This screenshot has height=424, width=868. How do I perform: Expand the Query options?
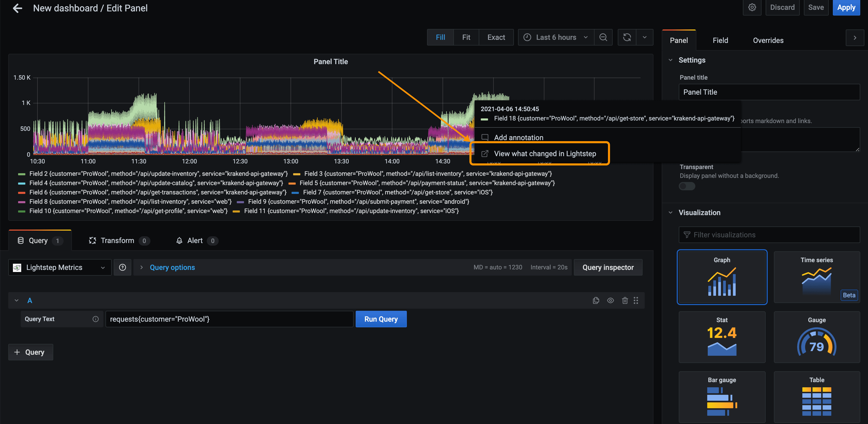[172, 267]
